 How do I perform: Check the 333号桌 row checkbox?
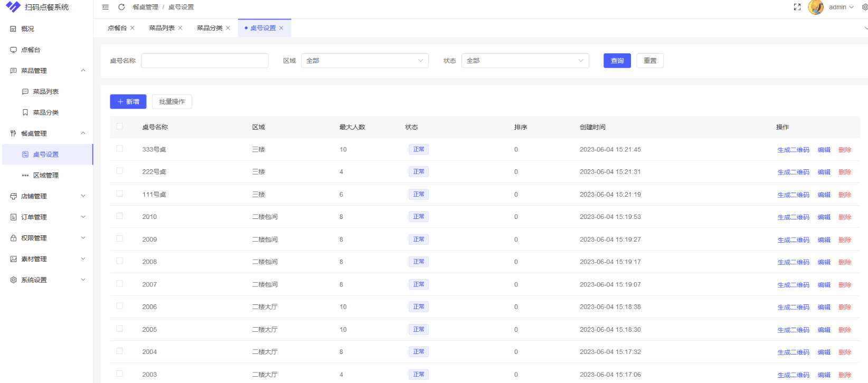(x=120, y=149)
